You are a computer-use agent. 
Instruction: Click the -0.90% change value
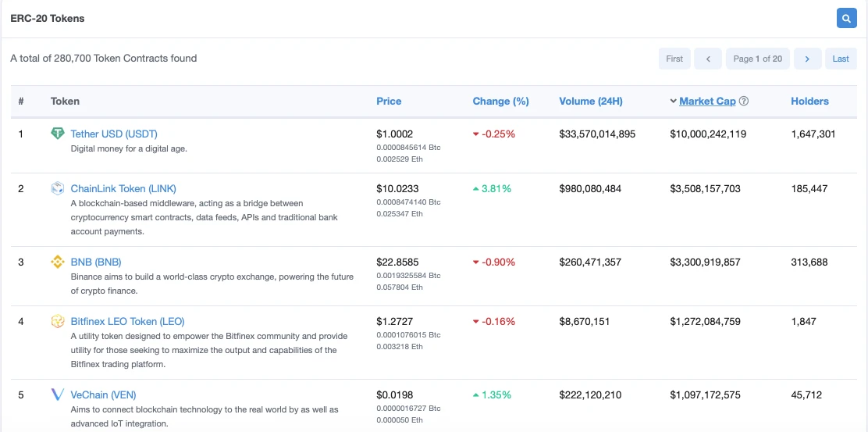(498, 262)
